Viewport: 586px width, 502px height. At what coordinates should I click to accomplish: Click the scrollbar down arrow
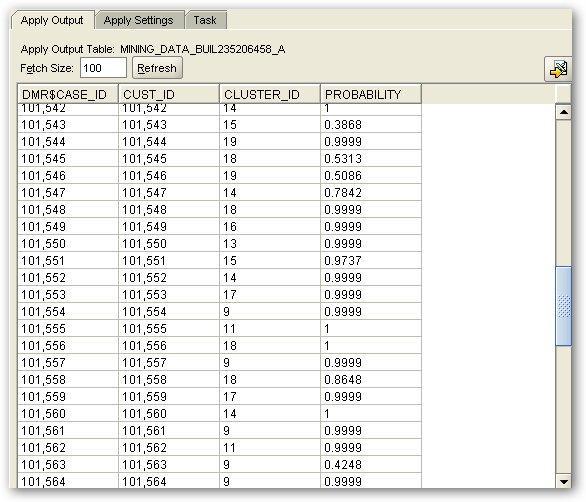564,481
